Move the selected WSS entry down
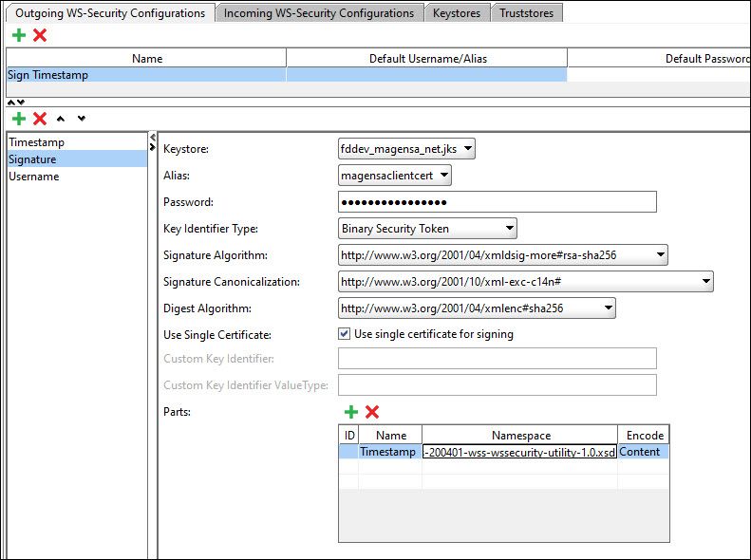The height and width of the screenshot is (560, 751). (x=81, y=119)
